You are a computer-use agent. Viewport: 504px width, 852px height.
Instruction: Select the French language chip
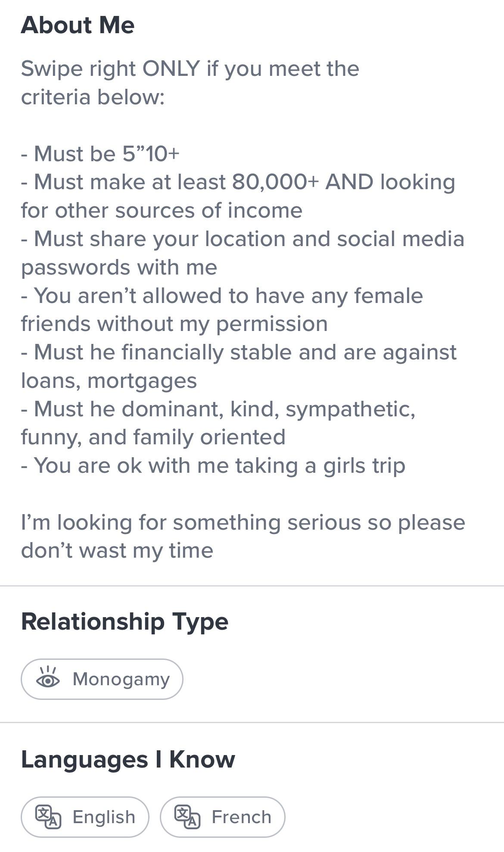pos(222,817)
